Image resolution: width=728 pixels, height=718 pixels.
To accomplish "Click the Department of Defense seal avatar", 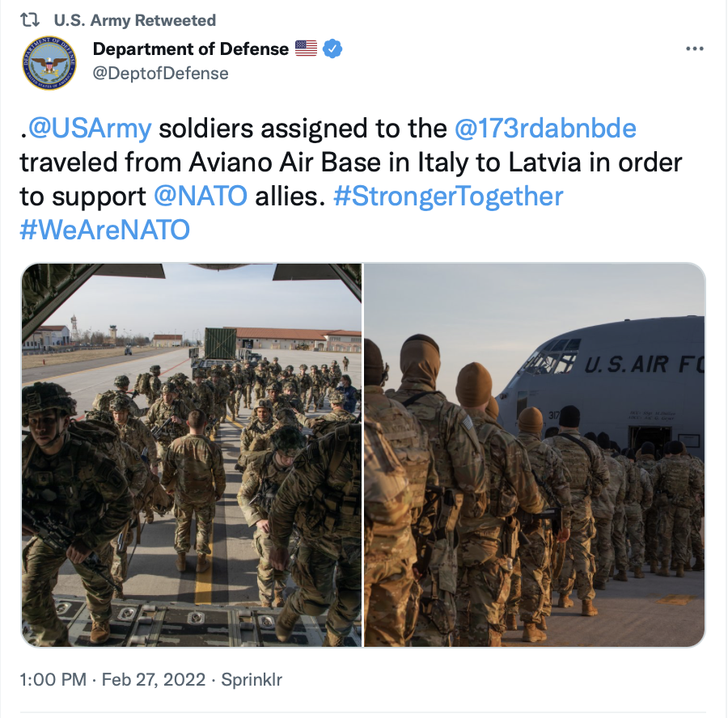I will (49, 63).
